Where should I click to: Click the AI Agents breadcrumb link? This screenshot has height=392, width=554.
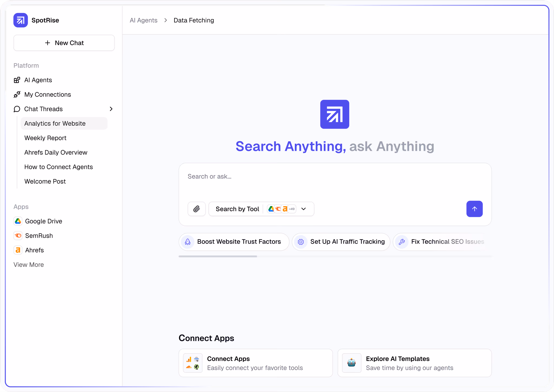(143, 20)
